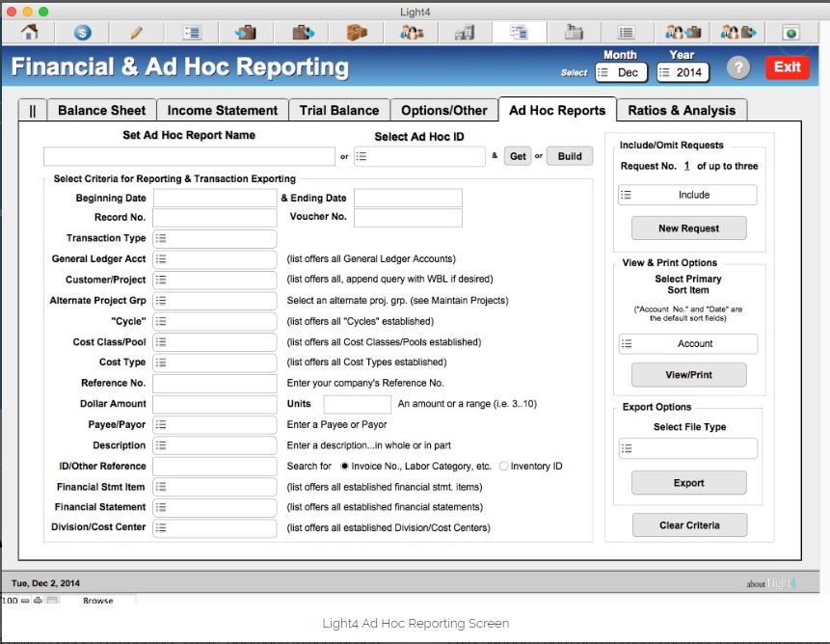Click the Clear Criteria button
The height and width of the screenshot is (644, 830).
click(688, 525)
